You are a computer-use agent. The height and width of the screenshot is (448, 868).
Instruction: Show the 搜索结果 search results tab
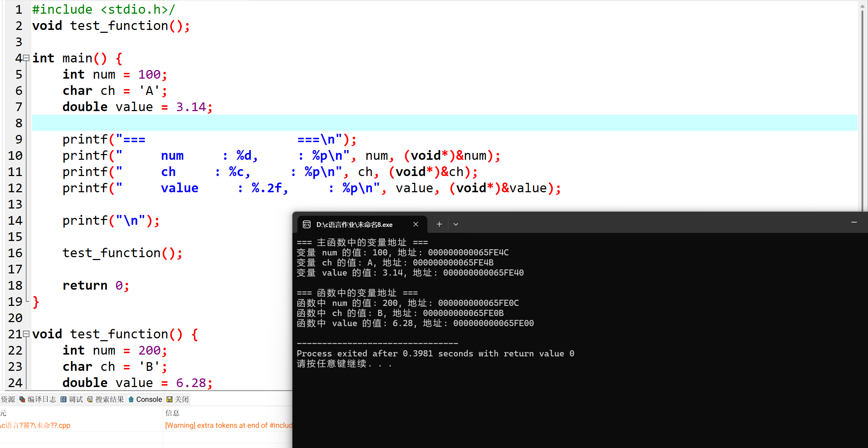pyautogui.click(x=106, y=399)
